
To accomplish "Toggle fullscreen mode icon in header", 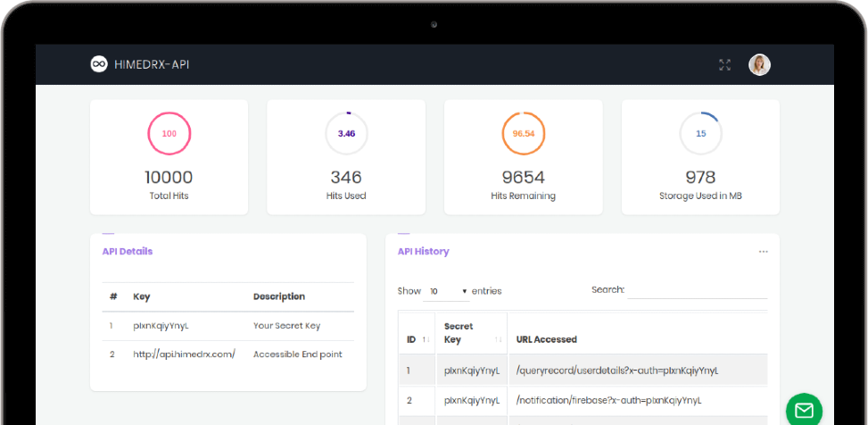I will coord(724,64).
